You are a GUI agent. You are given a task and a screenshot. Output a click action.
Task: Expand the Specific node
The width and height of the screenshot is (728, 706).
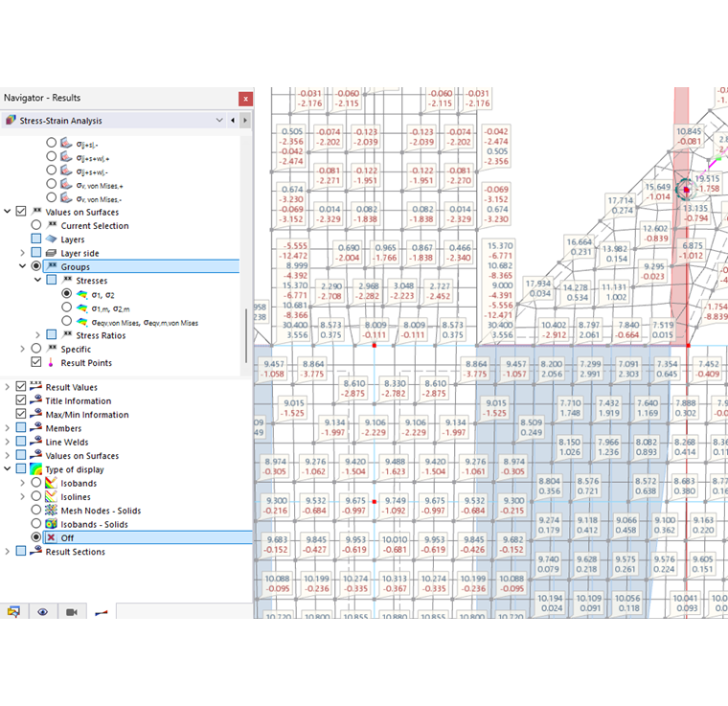tap(23, 349)
